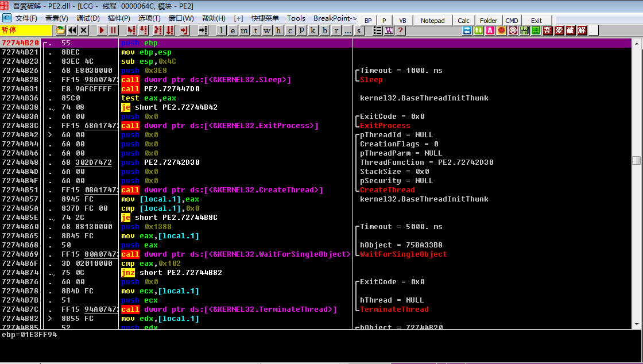Viewport: 643px width, 364px height.
Task: Open the 查看(V) menu
Action: (x=57, y=18)
